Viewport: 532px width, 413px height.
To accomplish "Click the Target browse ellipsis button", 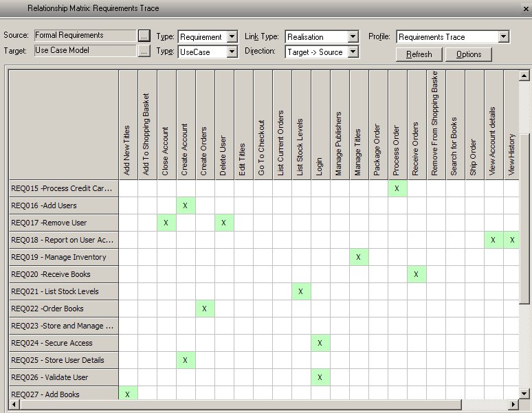I will pyautogui.click(x=144, y=52).
